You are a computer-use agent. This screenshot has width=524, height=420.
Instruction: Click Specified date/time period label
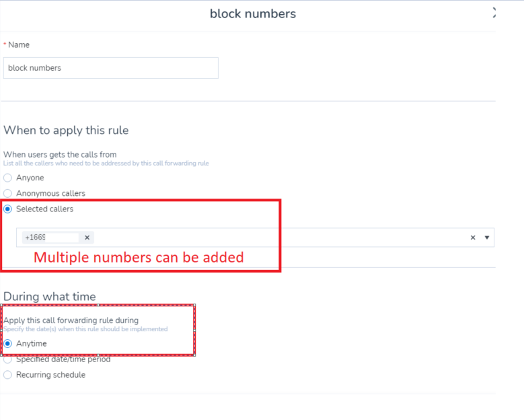63,359
